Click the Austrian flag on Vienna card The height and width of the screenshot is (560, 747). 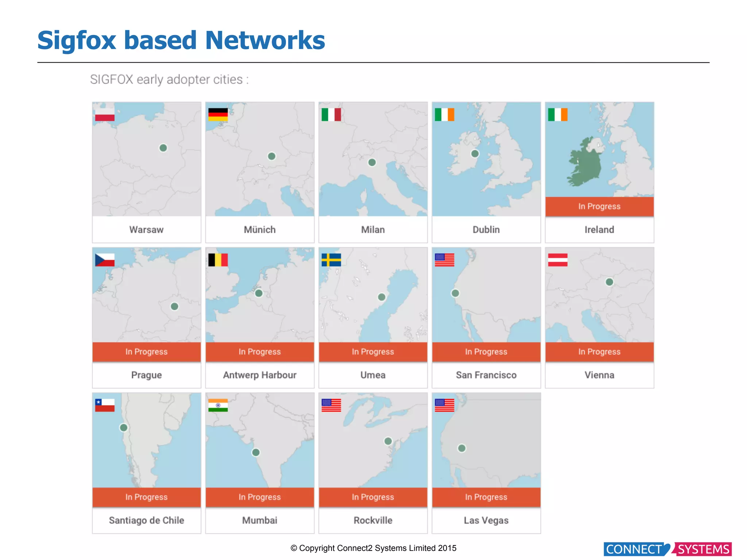tap(558, 260)
